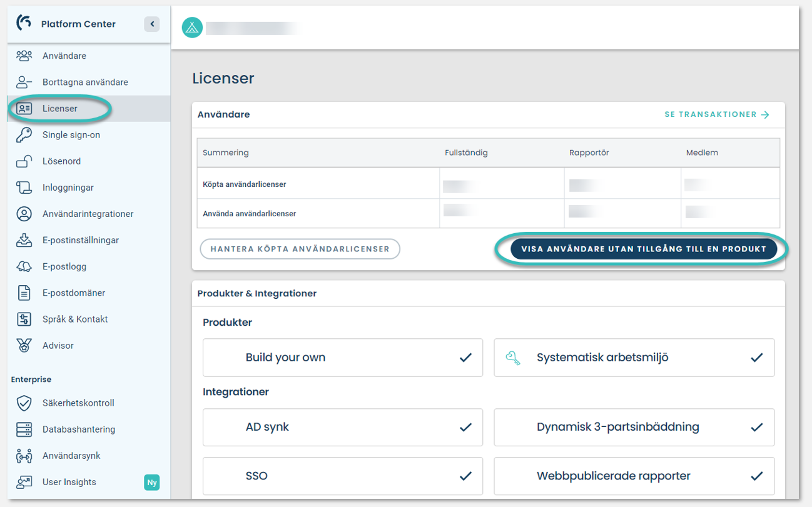Select the Webbpublicerade rapporter card

pyautogui.click(x=634, y=476)
